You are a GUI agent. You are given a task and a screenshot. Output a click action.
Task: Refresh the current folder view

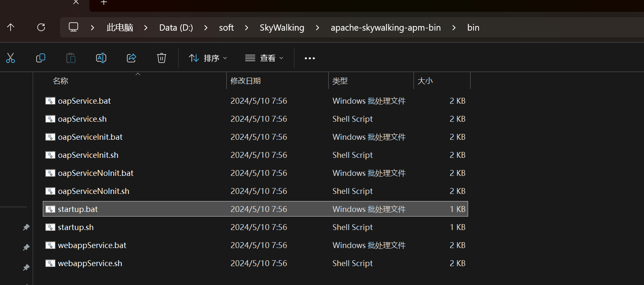[x=41, y=27]
